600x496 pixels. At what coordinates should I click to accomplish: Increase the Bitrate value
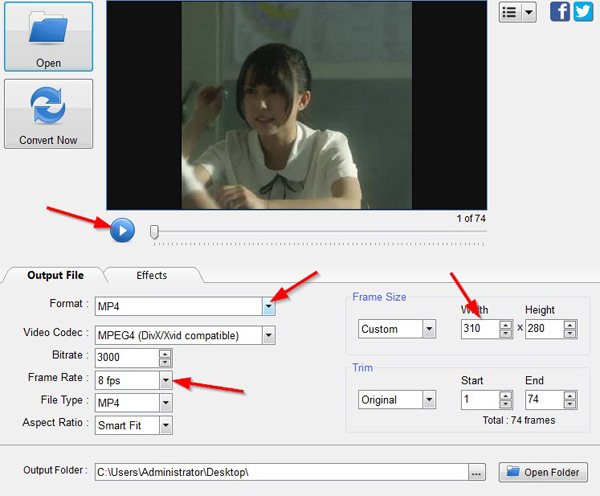tap(165, 354)
